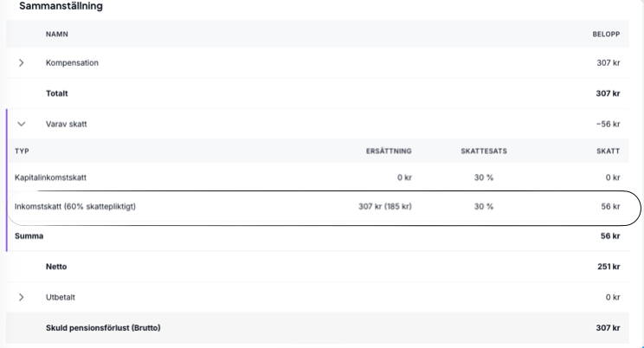This screenshot has height=348, width=644.
Task: Select the Kapitalinkomstskatt row label
Action: tap(51, 177)
